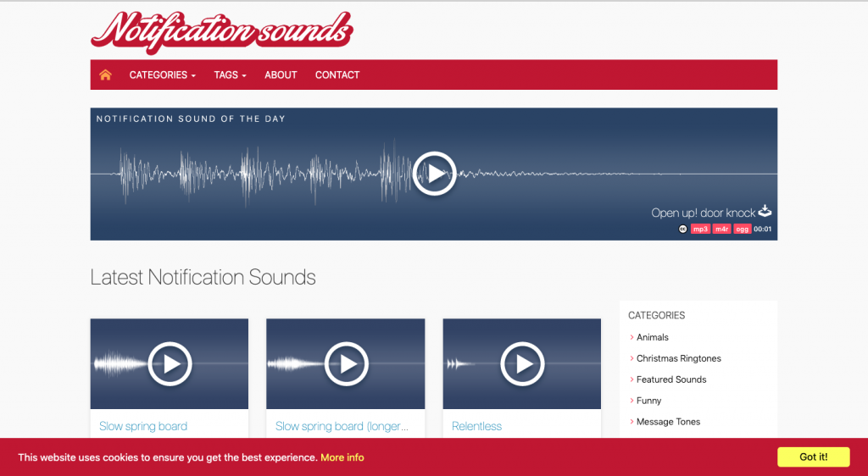868x476 pixels.
Task: Click the Creative Commons license icon
Action: click(682, 229)
